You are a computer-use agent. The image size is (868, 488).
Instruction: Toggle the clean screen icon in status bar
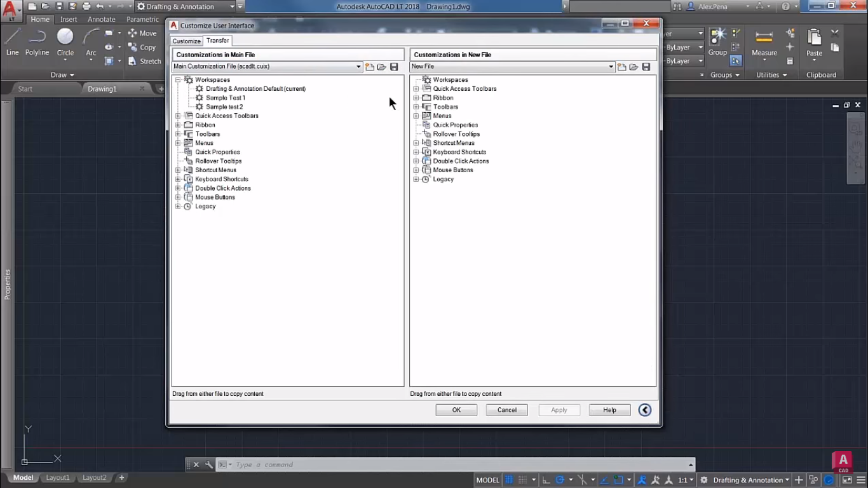pos(847,480)
